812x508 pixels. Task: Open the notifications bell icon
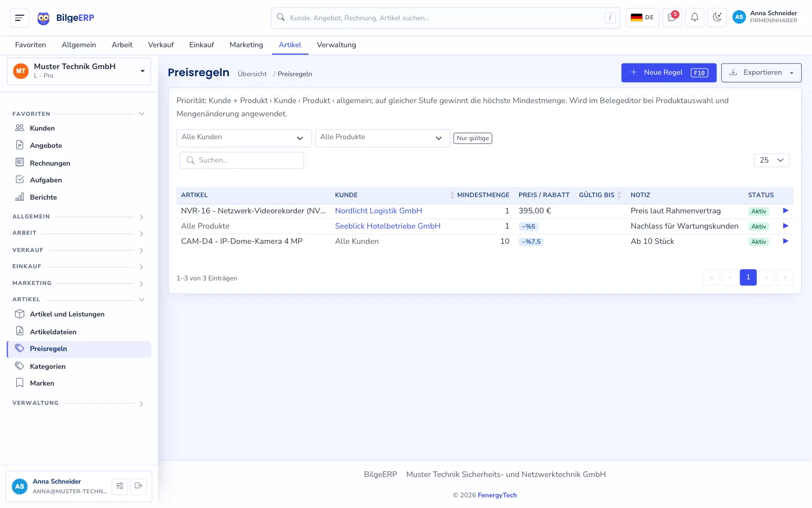695,17
